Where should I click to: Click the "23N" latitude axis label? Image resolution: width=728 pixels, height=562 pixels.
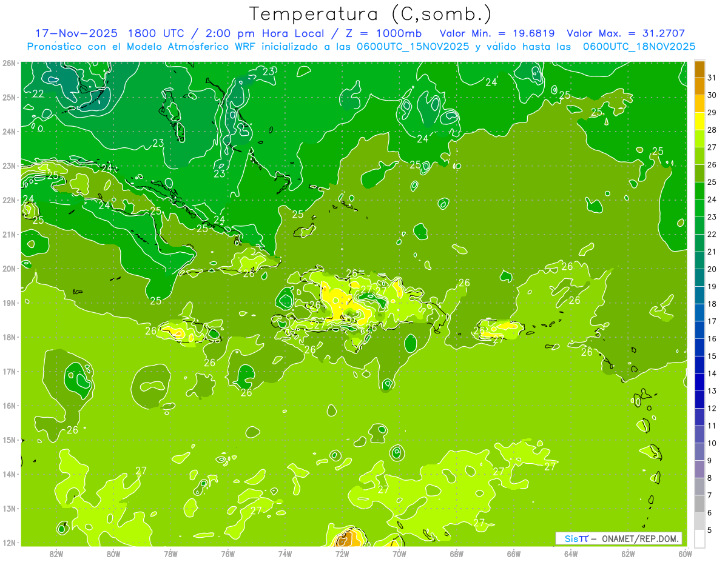pos(8,166)
